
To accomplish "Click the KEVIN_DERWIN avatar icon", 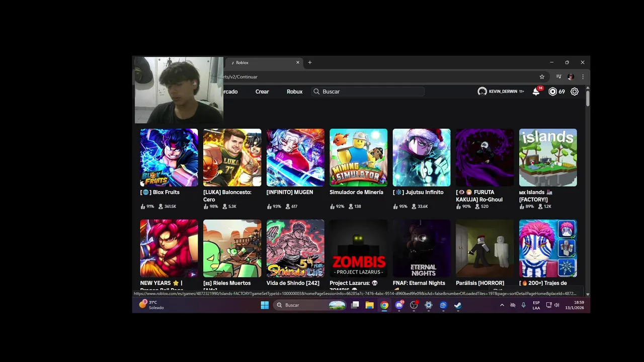I will 482,92.
